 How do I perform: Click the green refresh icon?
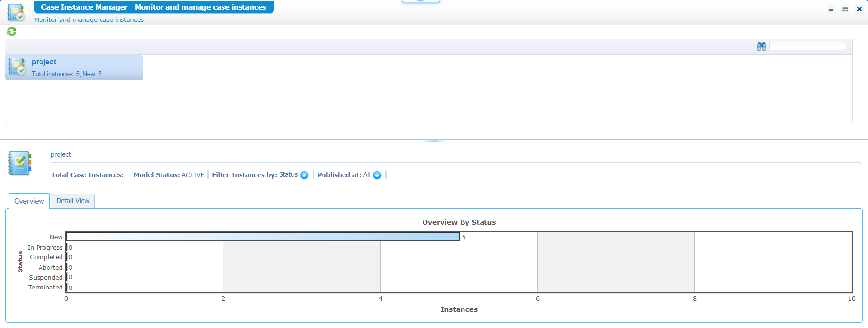point(12,31)
